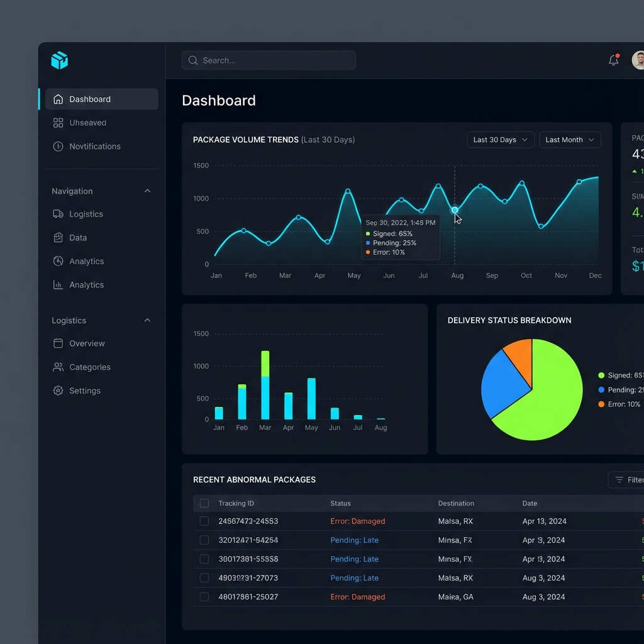
Task: Click the Logistics truck icon
Action: (58, 214)
